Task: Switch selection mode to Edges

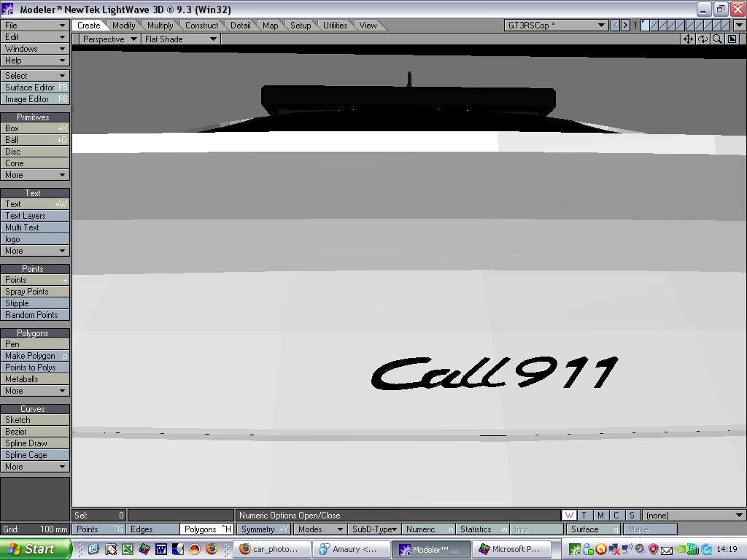Action: (153, 529)
